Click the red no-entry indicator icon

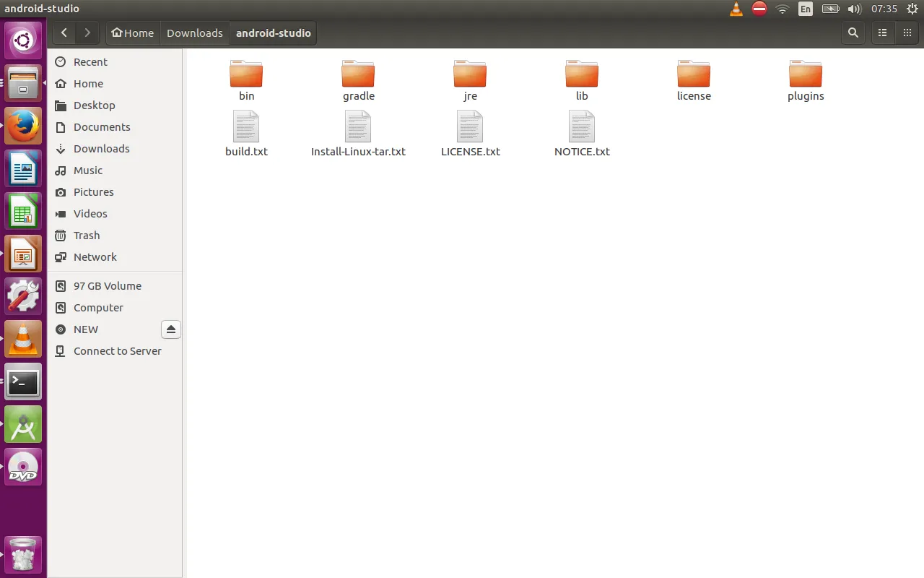coord(759,9)
